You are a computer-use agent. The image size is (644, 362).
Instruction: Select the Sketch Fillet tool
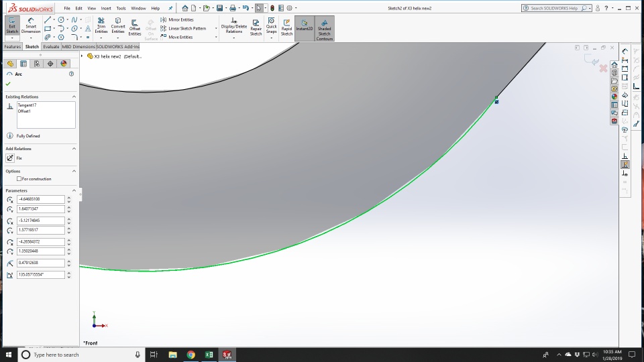click(74, 38)
